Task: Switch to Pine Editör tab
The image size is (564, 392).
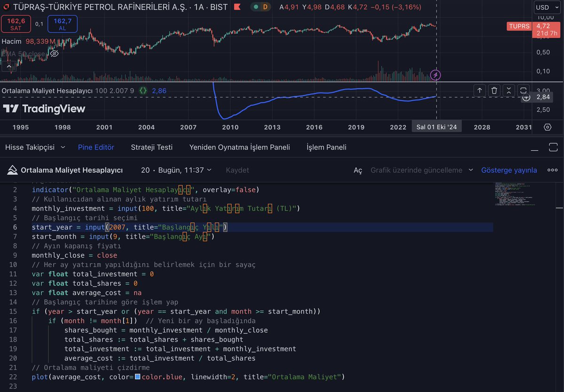Action: tap(96, 147)
